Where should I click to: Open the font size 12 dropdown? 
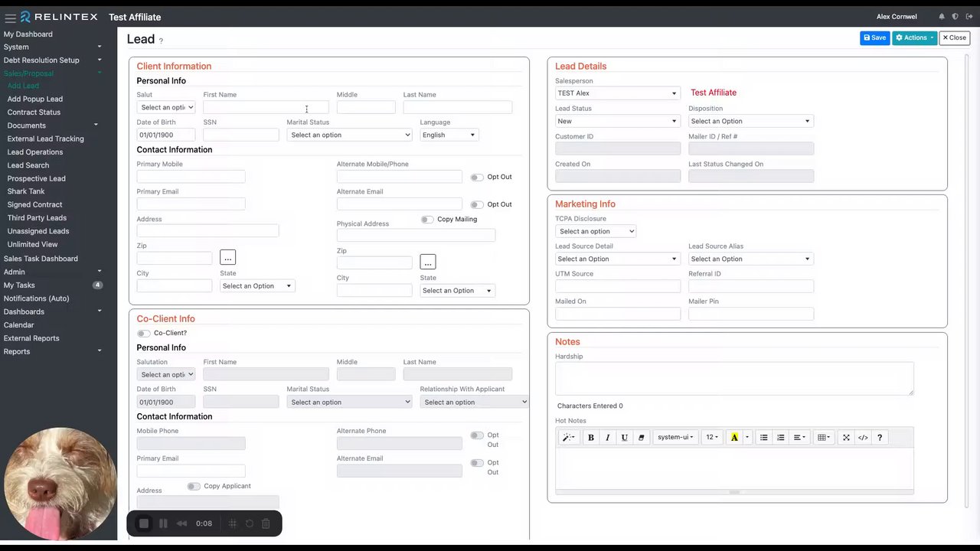coord(712,438)
